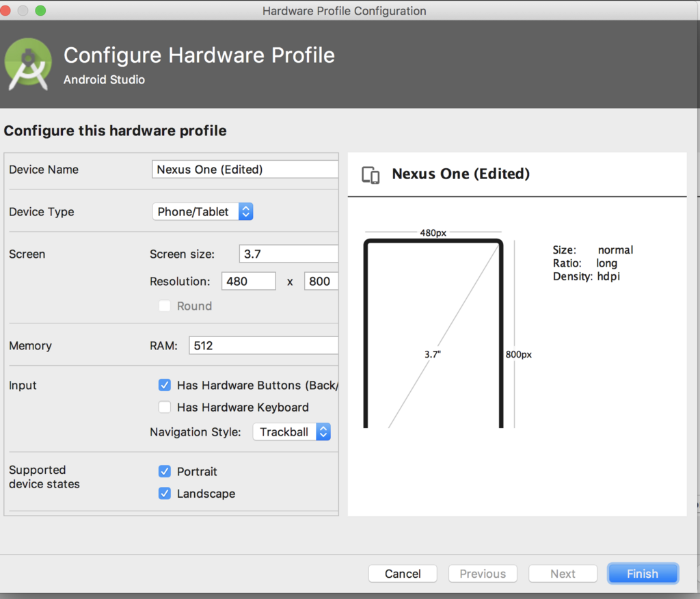Click the Finish button

coord(643,574)
